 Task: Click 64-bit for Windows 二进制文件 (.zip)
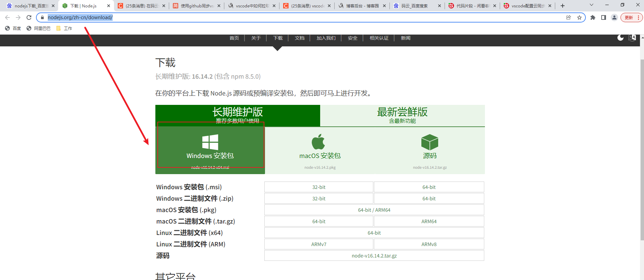point(429,198)
